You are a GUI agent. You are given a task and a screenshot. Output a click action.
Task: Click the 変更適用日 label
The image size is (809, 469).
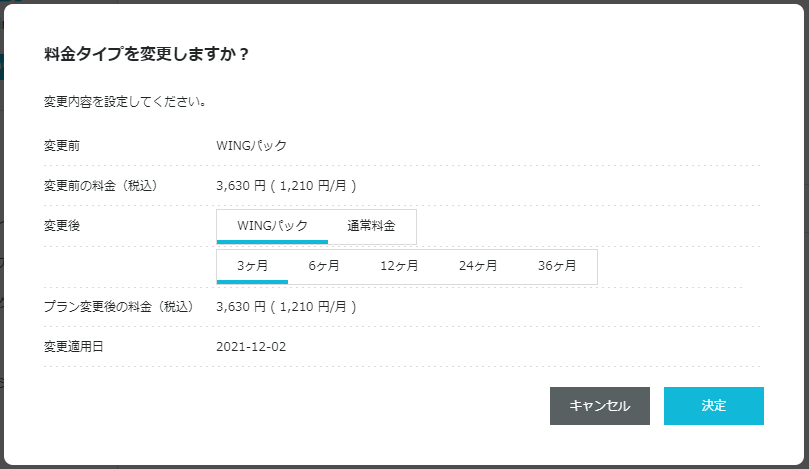(x=75, y=346)
